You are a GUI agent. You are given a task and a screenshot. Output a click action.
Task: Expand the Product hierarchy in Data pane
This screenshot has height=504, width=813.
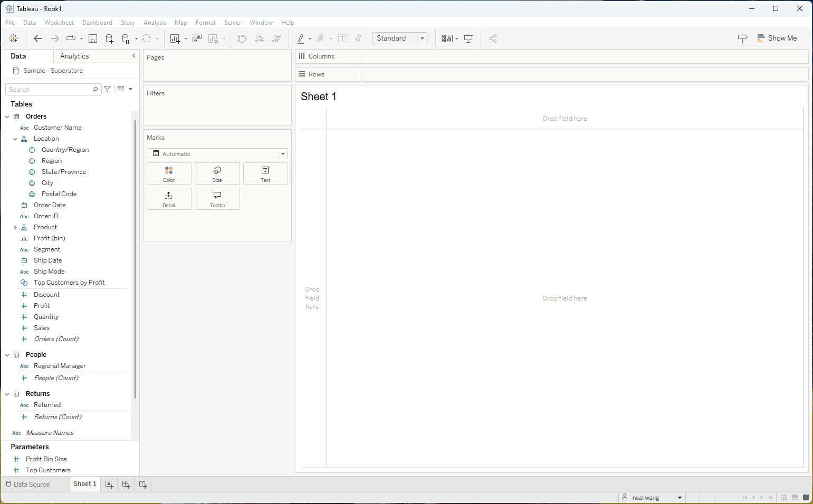point(15,228)
